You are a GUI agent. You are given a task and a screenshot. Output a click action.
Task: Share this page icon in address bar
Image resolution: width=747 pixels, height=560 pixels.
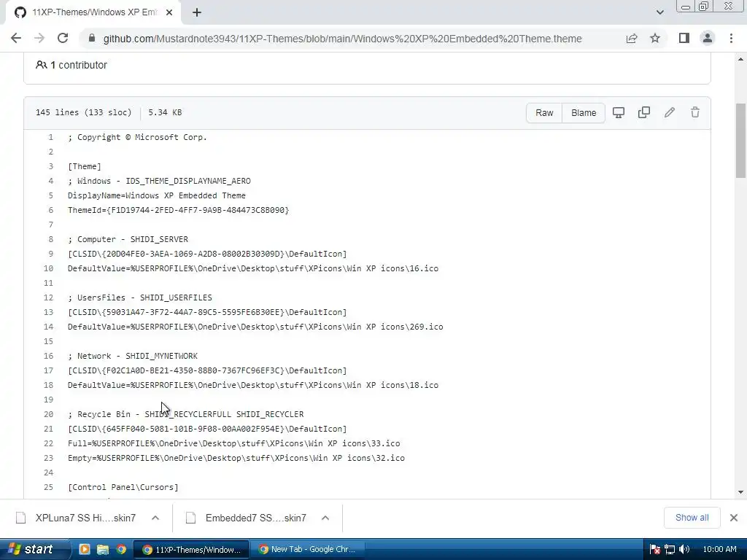[x=632, y=38]
